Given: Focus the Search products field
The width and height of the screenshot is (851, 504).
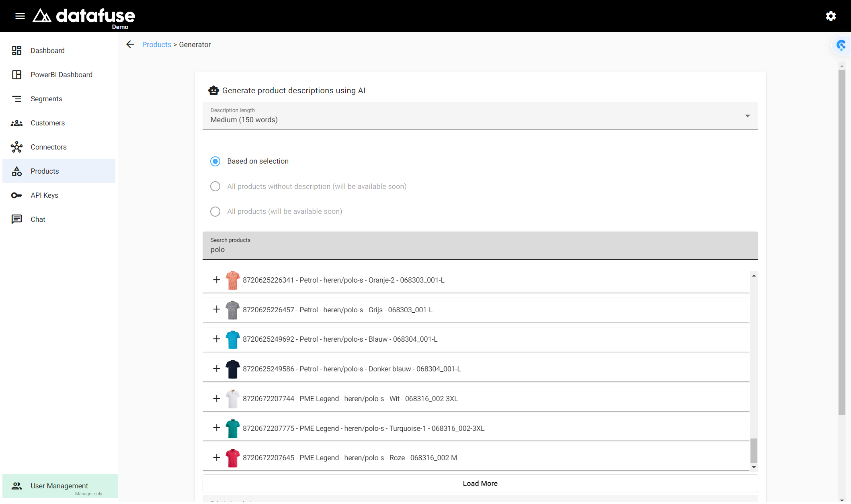Looking at the screenshot, I should click(480, 246).
